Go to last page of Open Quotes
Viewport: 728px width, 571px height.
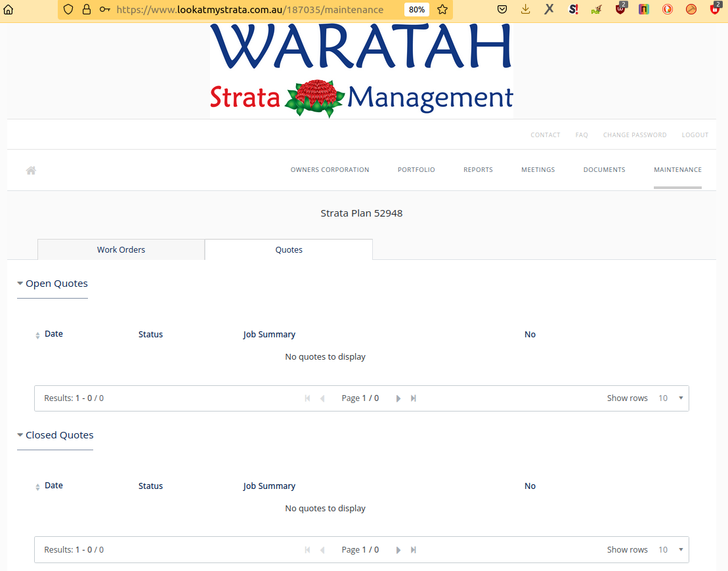413,399
